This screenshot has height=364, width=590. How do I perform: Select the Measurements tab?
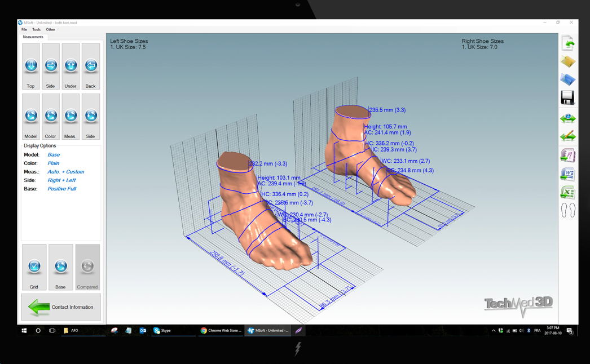33,36
